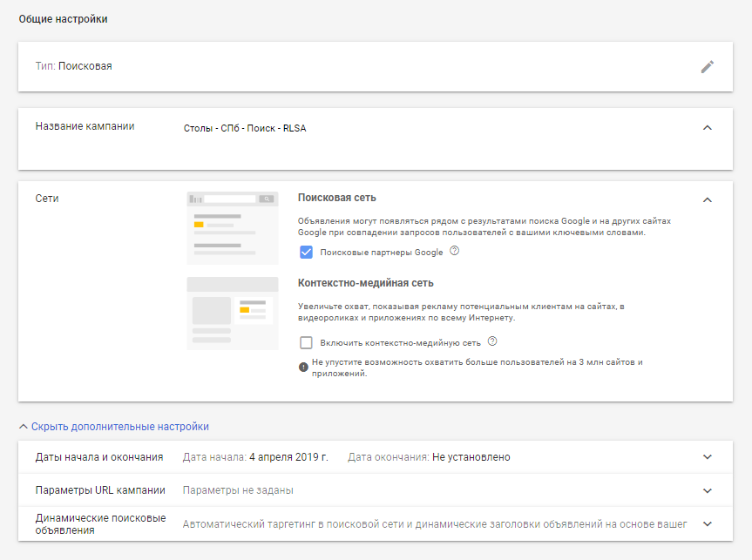
Task: Click help icon beside Включить контекстно-медийную сеть
Action: pos(492,342)
